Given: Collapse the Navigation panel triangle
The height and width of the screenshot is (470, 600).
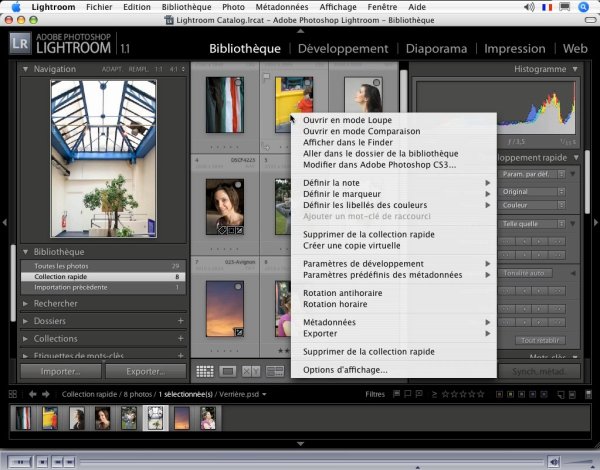Looking at the screenshot, I should tap(25, 69).
